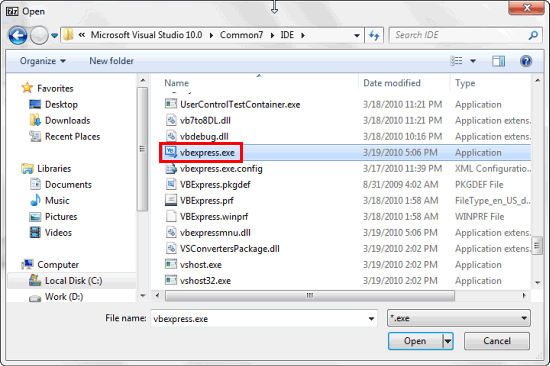This screenshot has height=366, width=550.
Task: Expand arrow after Microsoft Visual Studio 10.0
Action: point(211,35)
